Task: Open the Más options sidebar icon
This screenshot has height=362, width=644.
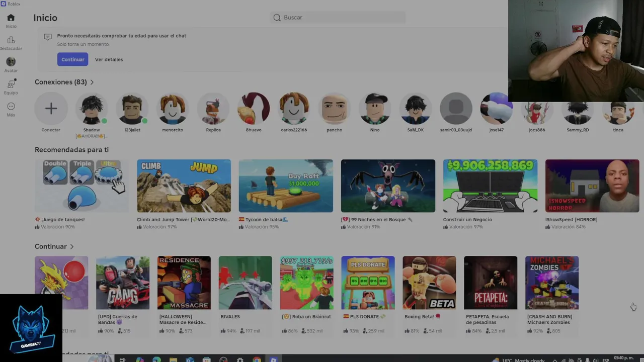Action: click(x=11, y=107)
